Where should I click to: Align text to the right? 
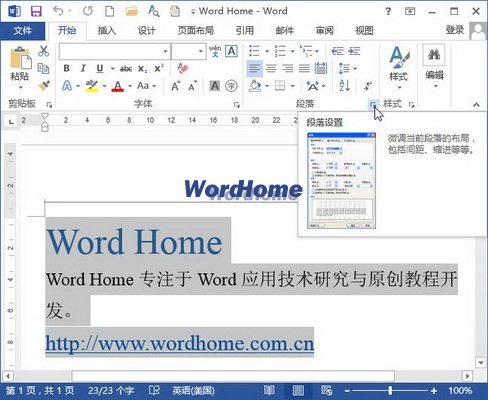[288, 69]
